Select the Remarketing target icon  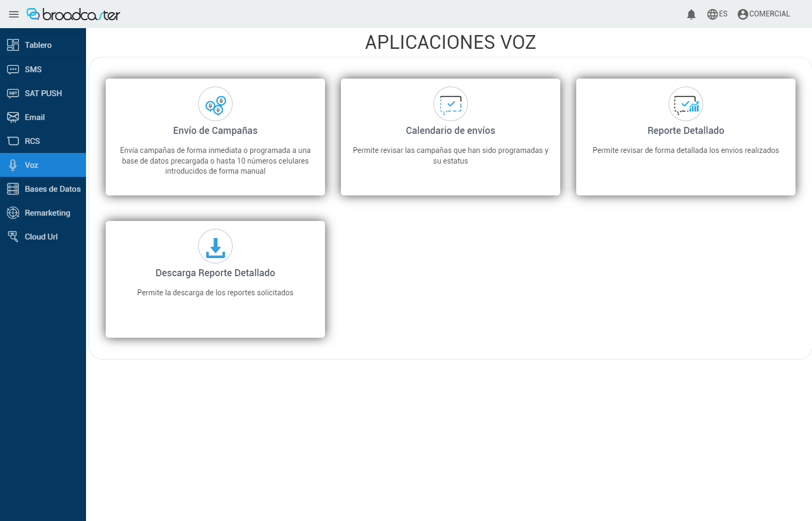13,212
